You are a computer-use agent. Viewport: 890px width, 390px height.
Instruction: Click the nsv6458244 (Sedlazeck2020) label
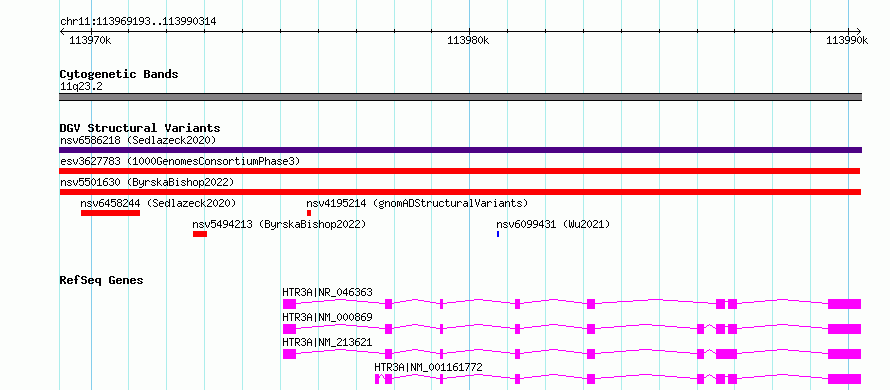click(158, 203)
